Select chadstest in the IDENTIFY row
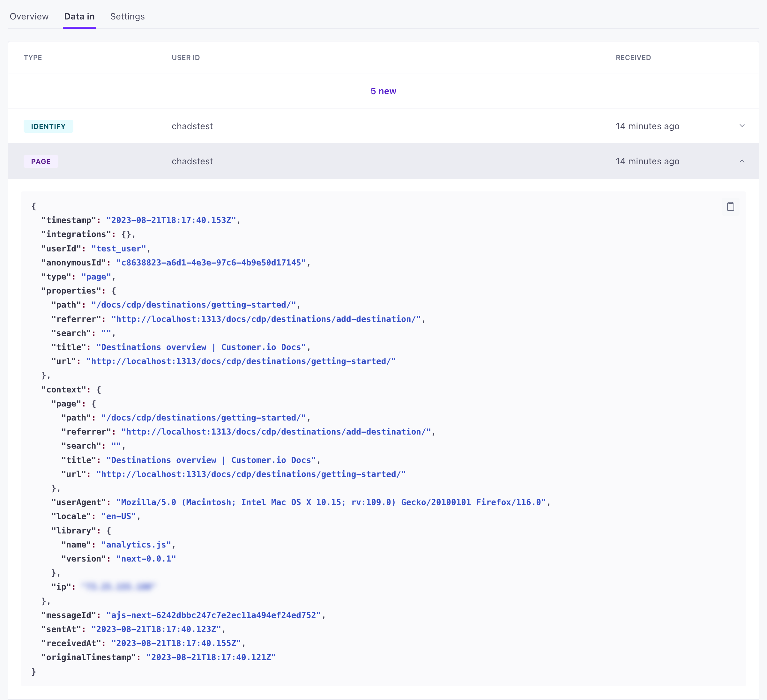This screenshot has width=767, height=700. point(192,126)
